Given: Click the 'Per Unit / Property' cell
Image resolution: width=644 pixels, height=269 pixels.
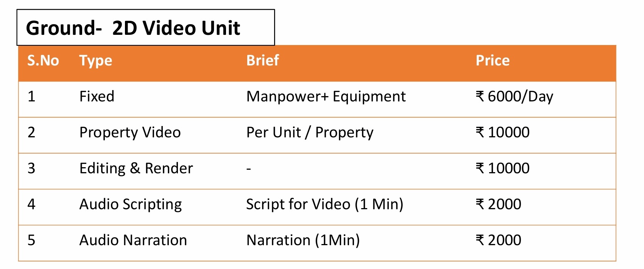Looking at the screenshot, I should [x=310, y=132].
